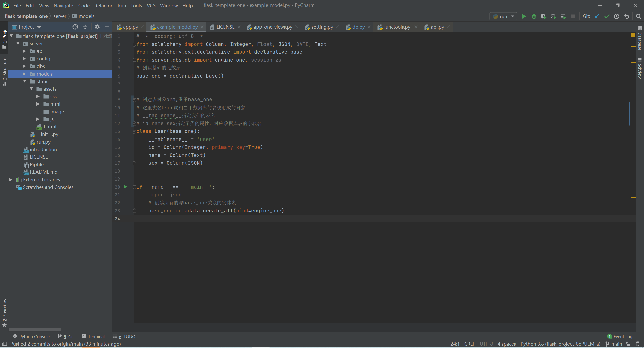This screenshot has height=348, width=644.
Task: Switch to the setting.py tab
Action: [x=322, y=27]
